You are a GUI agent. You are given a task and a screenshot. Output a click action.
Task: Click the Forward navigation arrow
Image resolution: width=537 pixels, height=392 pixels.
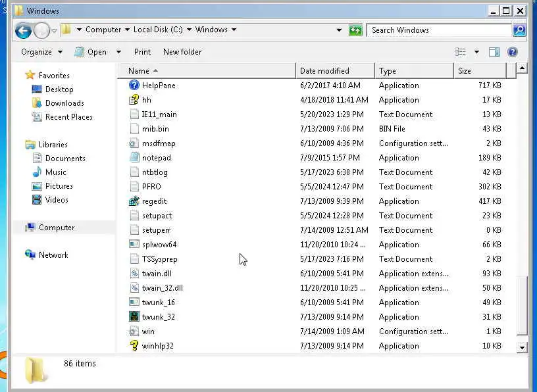pyautogui.click(x=41, y=31)
